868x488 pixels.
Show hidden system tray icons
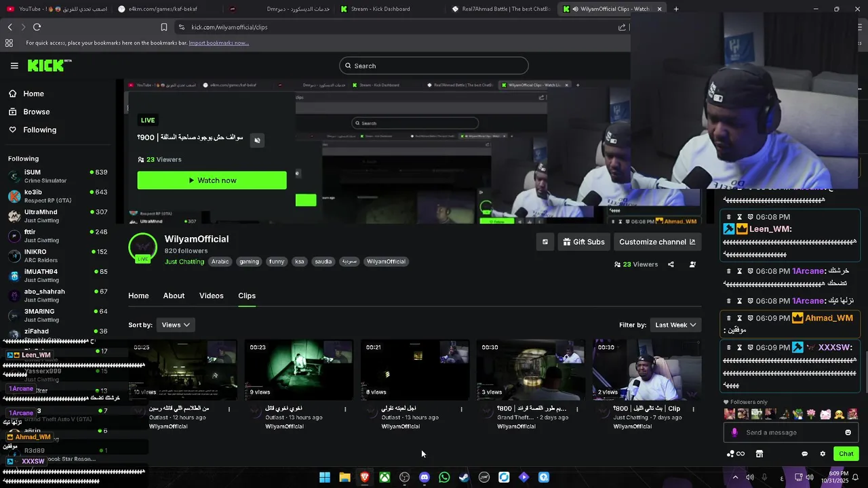tap(735, 477)
